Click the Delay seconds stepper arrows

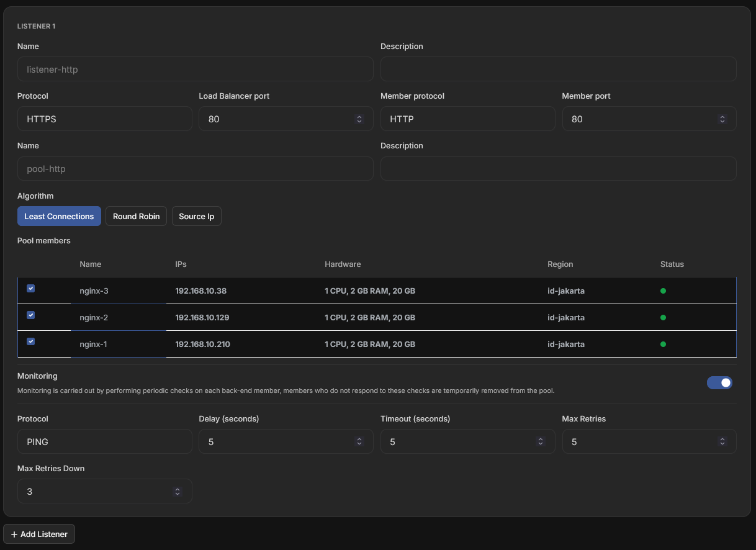(x=359, y=441)
